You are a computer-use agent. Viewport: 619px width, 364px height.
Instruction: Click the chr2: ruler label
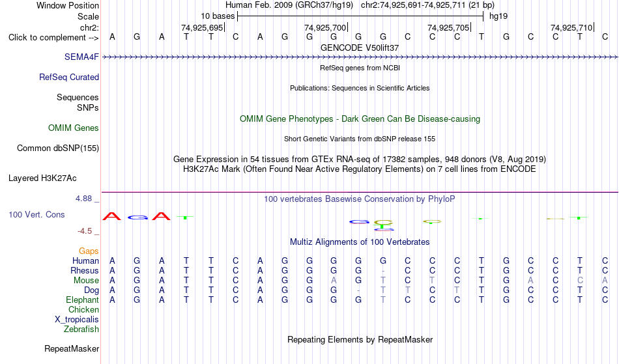pyautogui.click(x=90, y=27)
